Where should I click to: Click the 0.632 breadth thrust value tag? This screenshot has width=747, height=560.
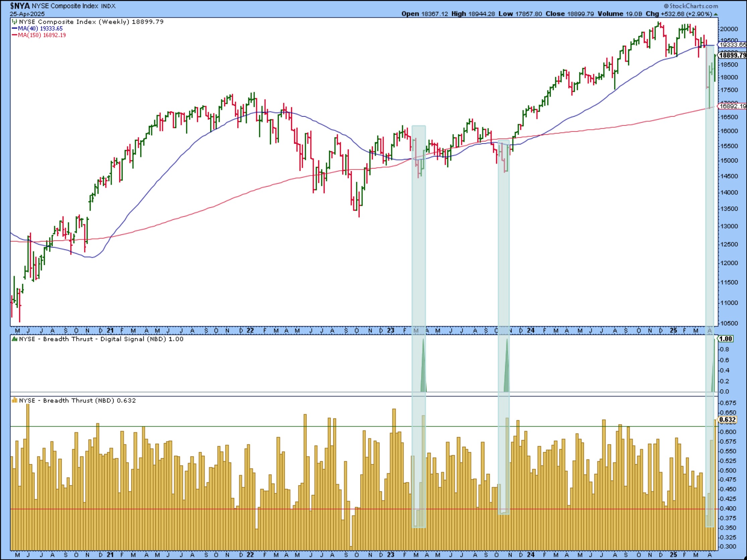click(x=728, y=420)
